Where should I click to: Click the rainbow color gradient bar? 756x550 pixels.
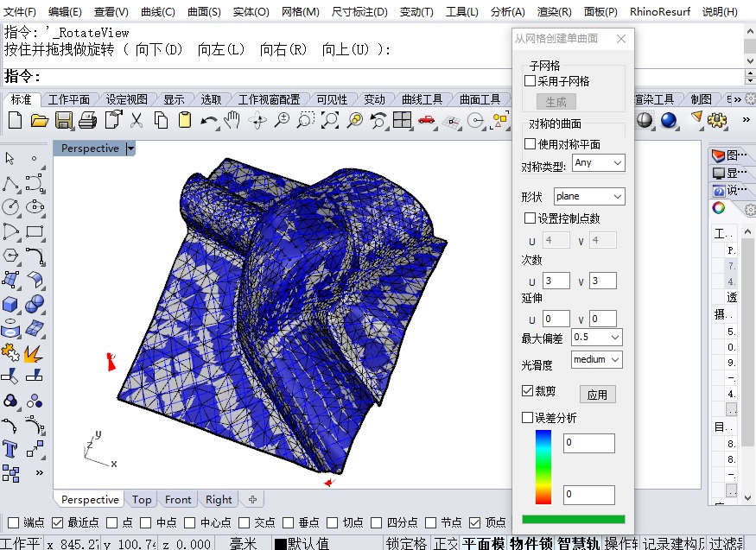[543, 466]
